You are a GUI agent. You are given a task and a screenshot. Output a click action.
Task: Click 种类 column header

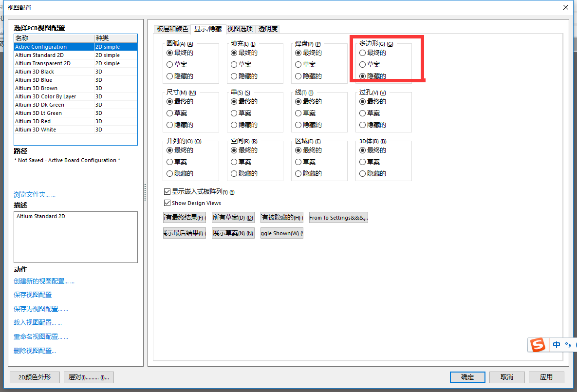pos(115,38)
